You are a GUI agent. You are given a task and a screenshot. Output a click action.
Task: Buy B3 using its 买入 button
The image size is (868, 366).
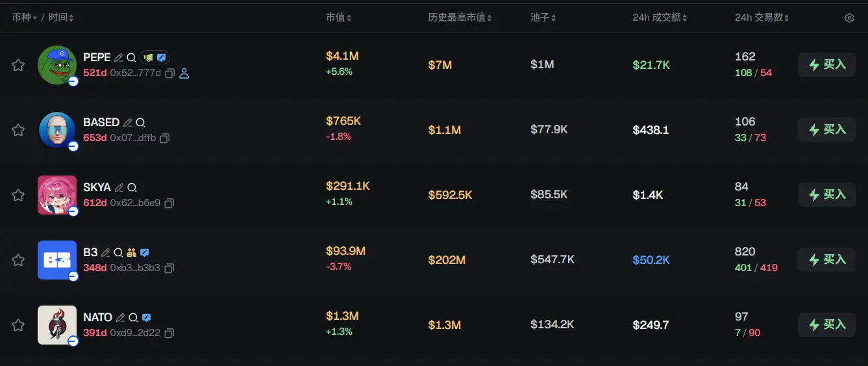(826, 260)
